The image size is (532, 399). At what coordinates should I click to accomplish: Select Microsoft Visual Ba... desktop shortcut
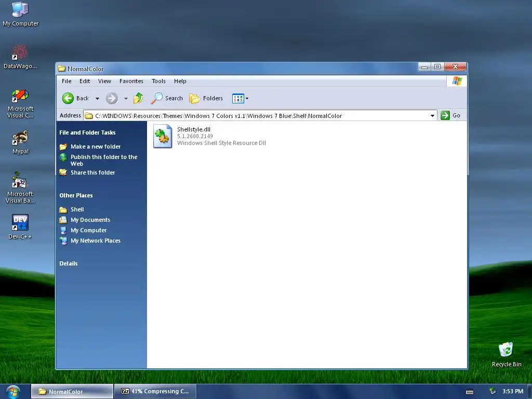coord(20,188)
